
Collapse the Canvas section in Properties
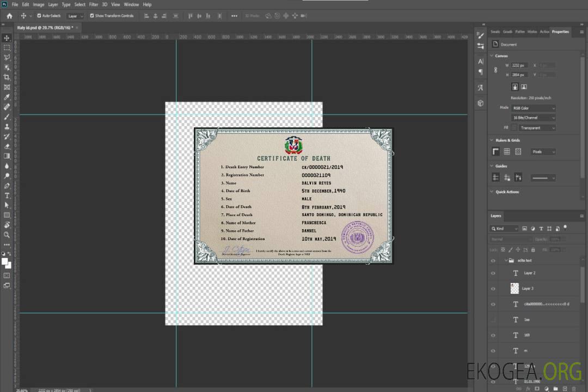coord(492,56)
